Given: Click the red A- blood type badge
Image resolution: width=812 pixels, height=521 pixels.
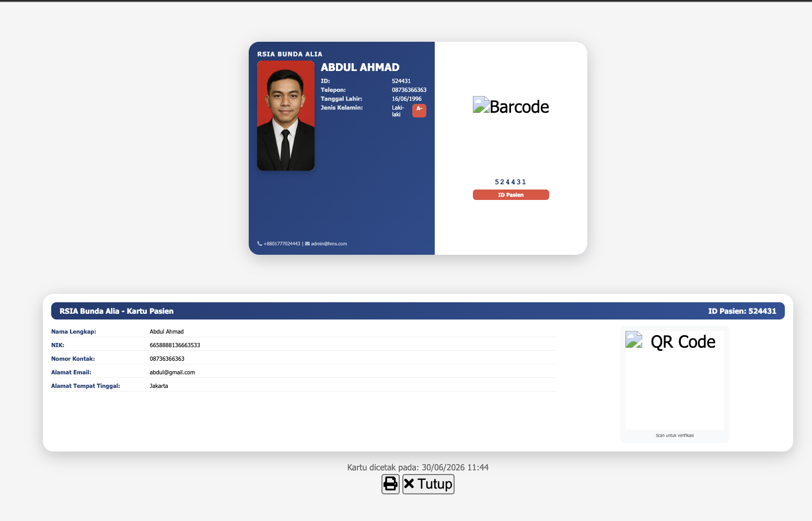Looking at the screenshot, I should (419, 111).
